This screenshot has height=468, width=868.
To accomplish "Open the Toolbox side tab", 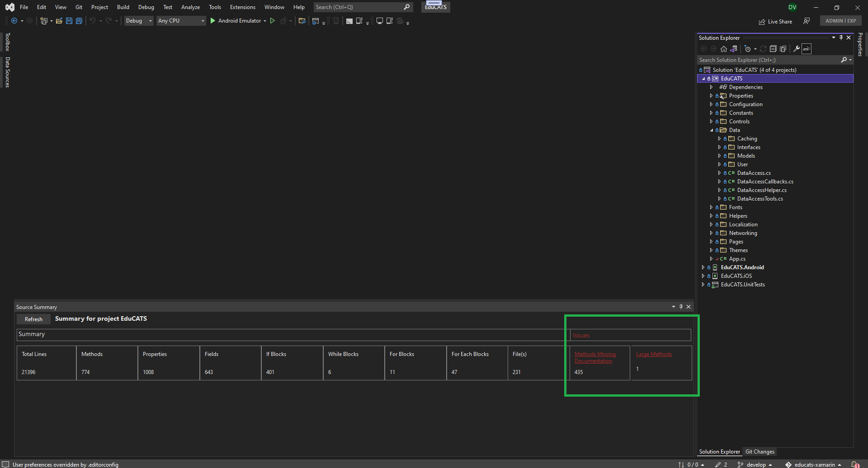I will point(7,42).
